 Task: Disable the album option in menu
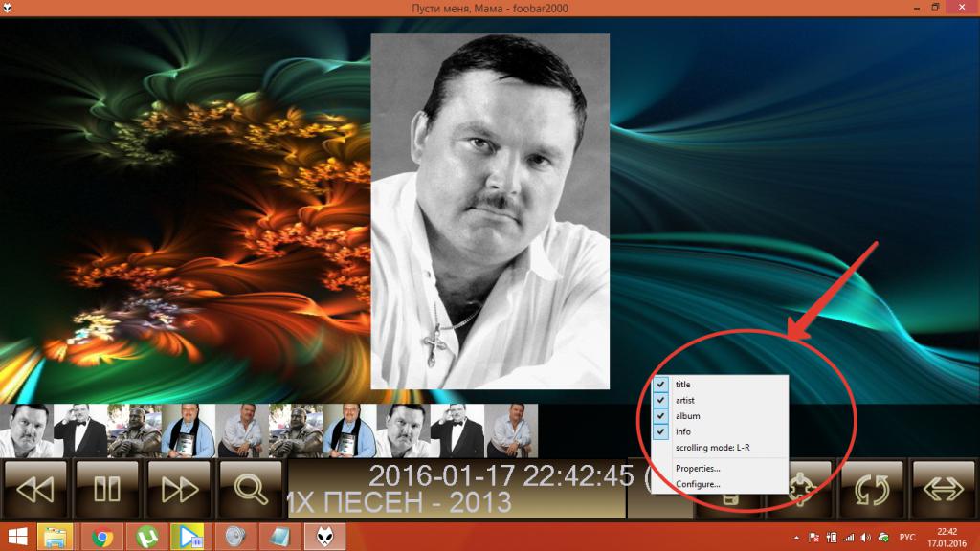(x=687, y=416)
